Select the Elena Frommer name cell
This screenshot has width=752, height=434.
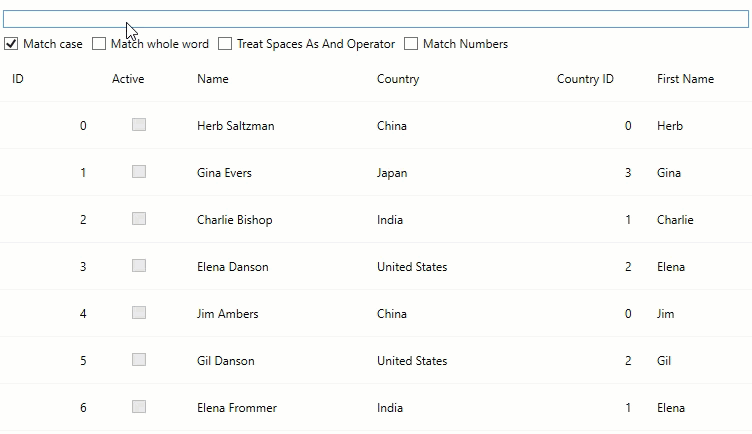point(237,408)
